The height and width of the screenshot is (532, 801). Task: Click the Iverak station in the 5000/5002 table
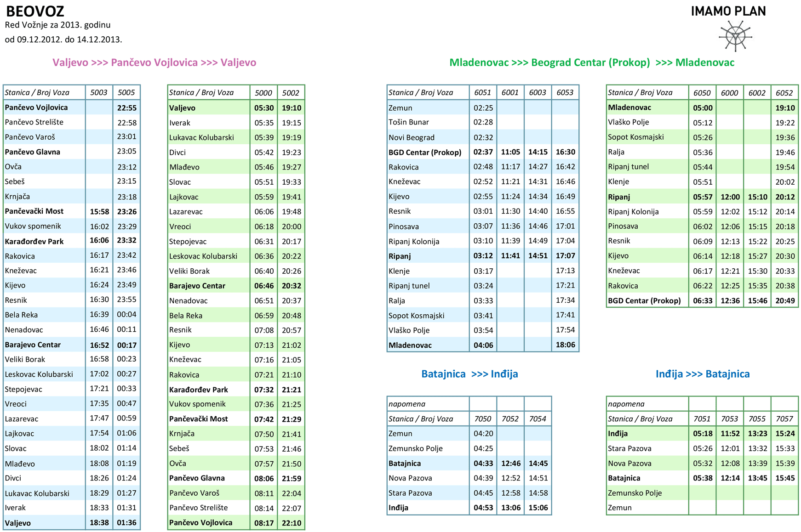pos(180,123)
